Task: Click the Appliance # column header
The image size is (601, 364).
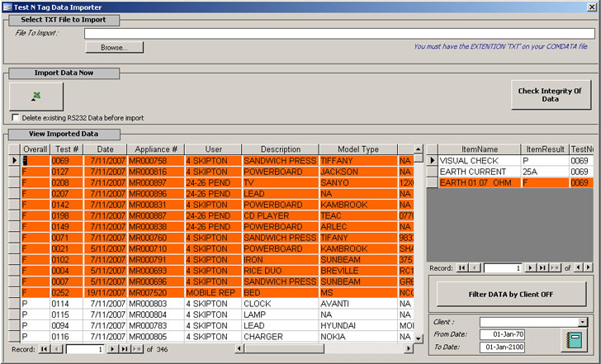Action: (x=156, y=149)
